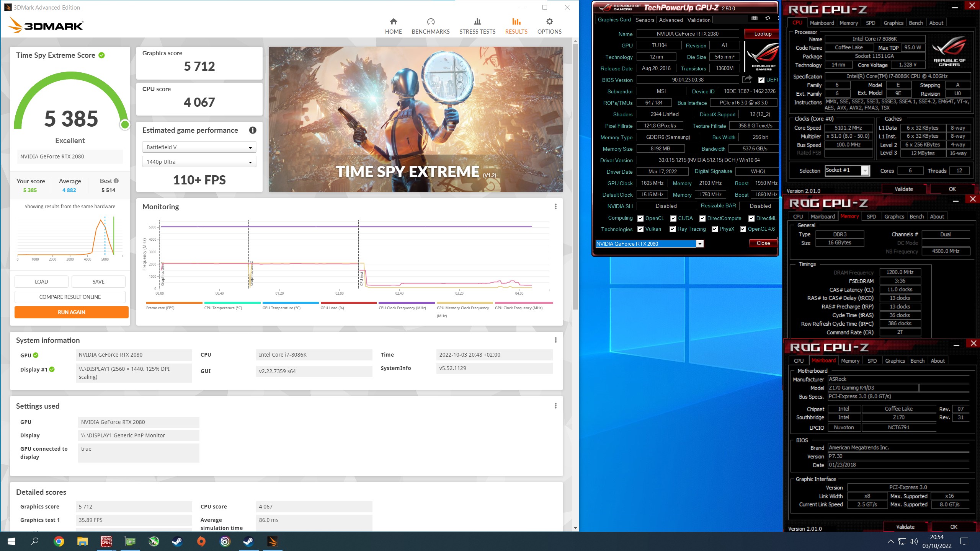Click 3DMark vertical scrollbar down arrow
This screenshot has height=551, width=980.
(x=575, y=528)
